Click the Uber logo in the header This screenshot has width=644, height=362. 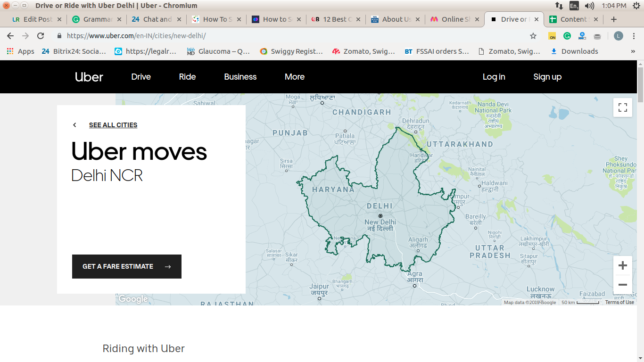coord(89,77)
